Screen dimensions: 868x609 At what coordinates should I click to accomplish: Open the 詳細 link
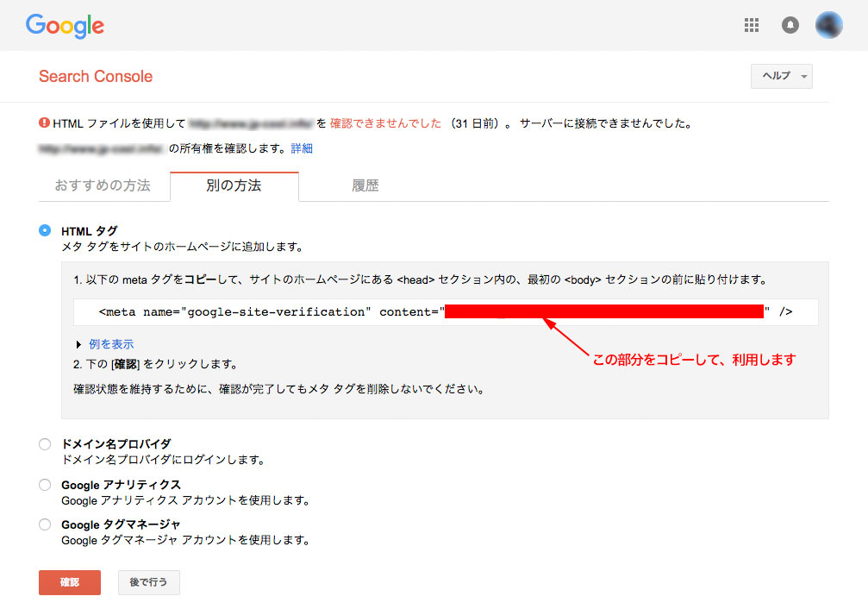point(302,148)
